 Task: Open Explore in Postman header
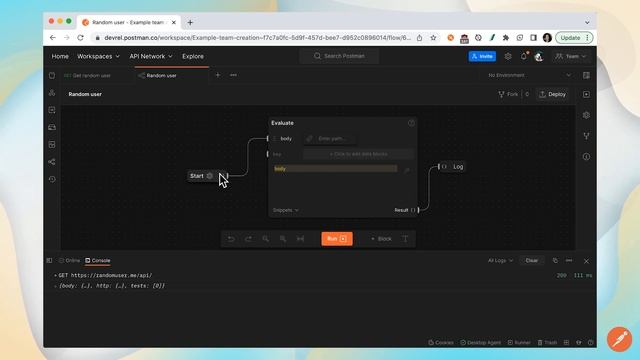[193, 56]
